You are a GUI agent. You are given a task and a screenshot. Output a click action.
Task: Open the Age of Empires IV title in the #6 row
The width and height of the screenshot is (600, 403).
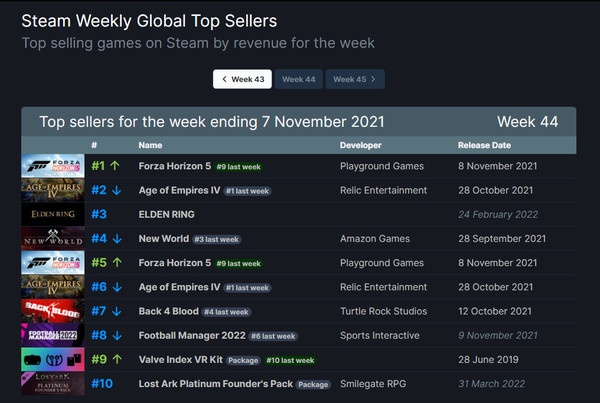[x=179, y=287]
